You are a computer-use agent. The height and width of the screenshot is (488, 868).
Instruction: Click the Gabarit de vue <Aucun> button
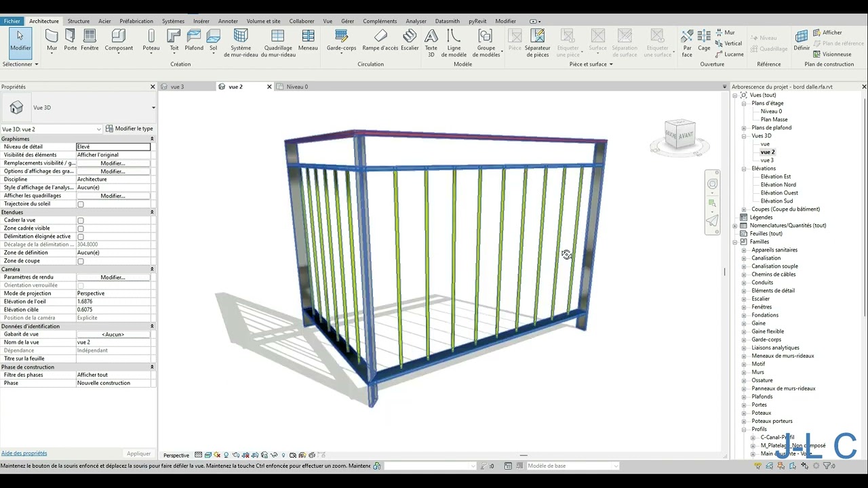pyautogui.click(x=113, y=334)
